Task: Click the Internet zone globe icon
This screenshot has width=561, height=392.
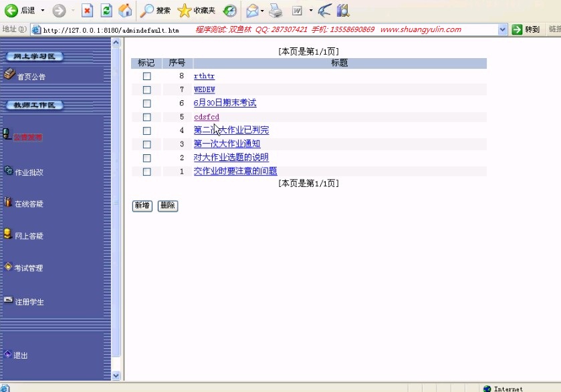Action: 487,389
